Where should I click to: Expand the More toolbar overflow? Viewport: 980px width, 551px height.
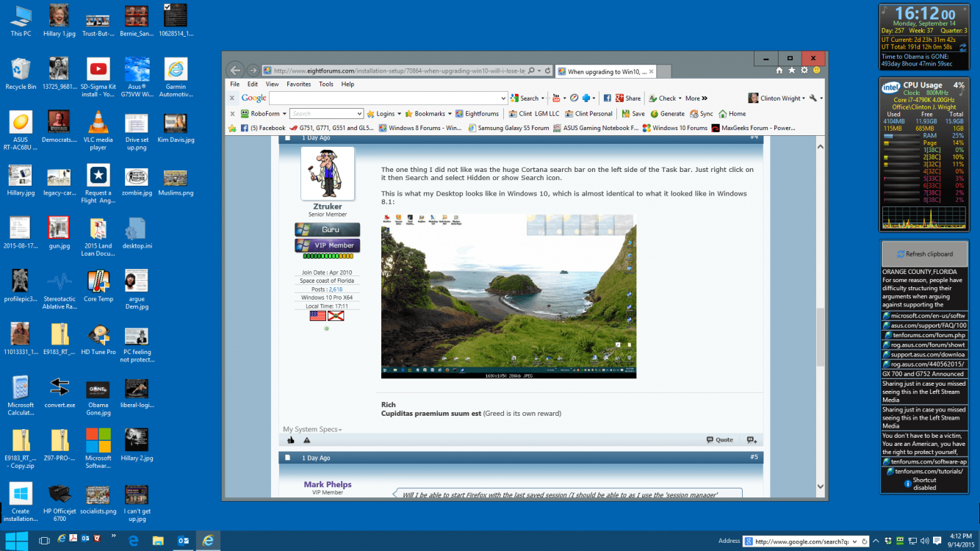(696, 98)
